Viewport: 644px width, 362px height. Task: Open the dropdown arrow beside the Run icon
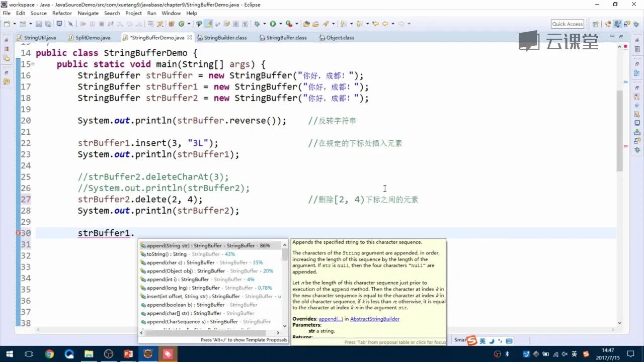(x=280, y=24)
